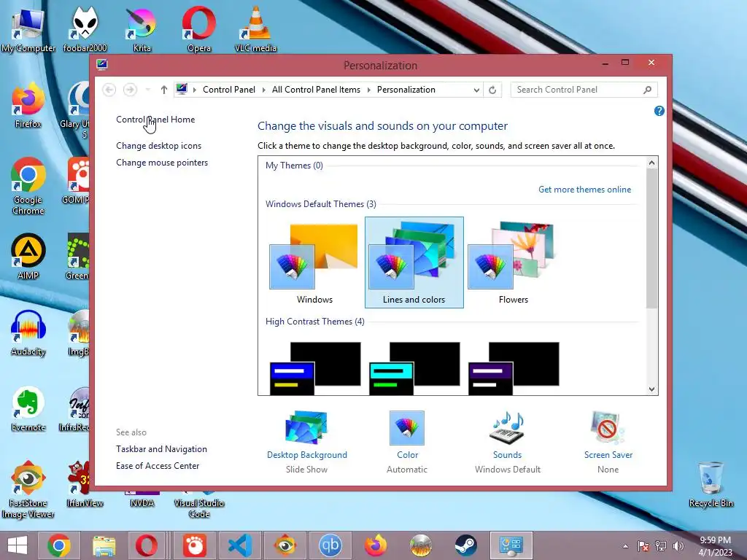This screenshot has height=560, width=747.
Task: Open the Control Panel taskbar button
Action: 511,545
